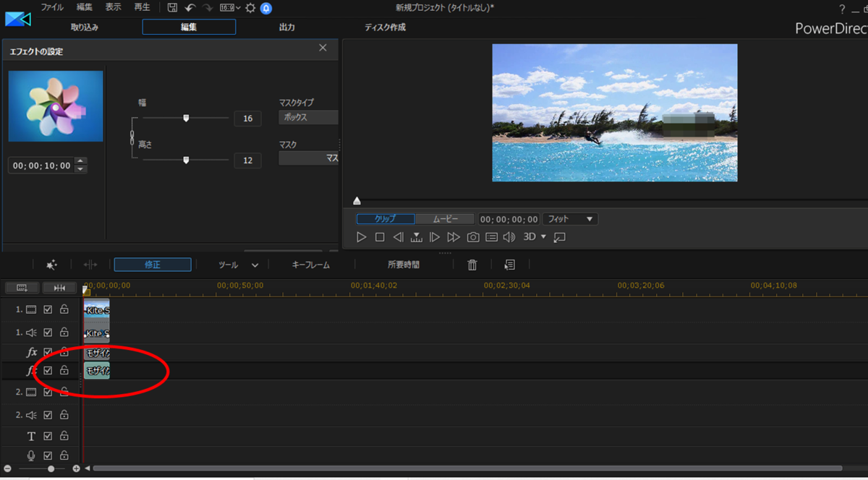Click the save project icon
The width and height of the screenshot is (868, 480).
(172, 7)
